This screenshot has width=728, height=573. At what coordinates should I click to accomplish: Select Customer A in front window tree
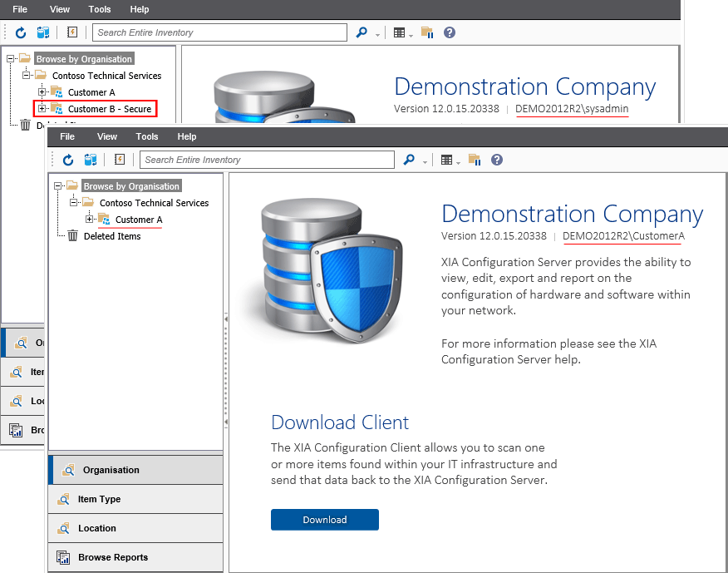point(139,220)
